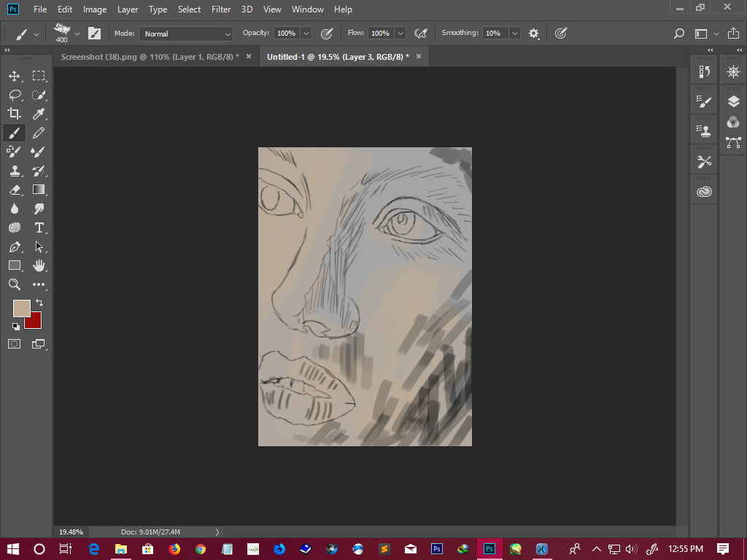Image resolution: width=747 pixels, height=560 pixels.
Task: Open the Filter menu
Action: [221, 9]
